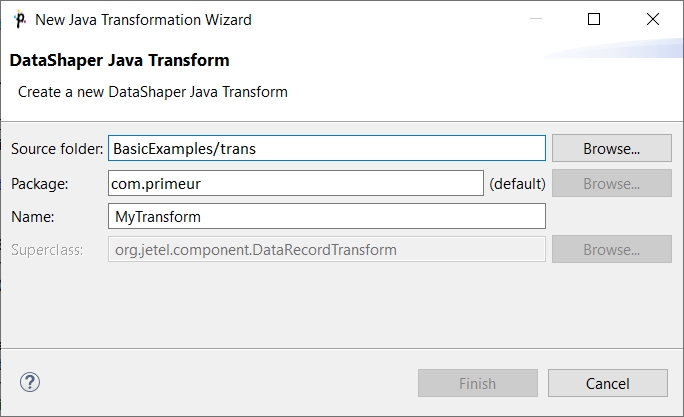The width and height of the screenshot is (684, 417).
Task: Click into the Package field containing com.primeur
Action: pyautogui.click(x=296, y=183)
